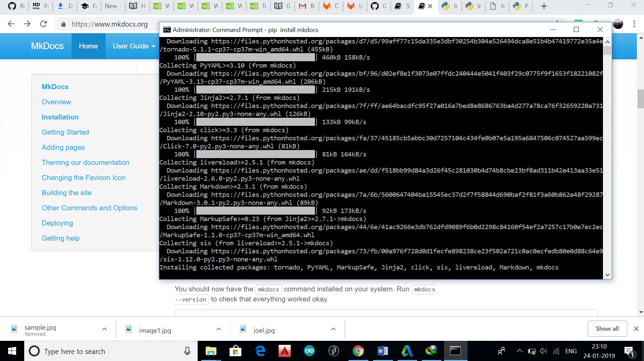This screenshot has width=644, height=361.
Task: Expand options for image1.jpg download
Action: click(219, 329)
